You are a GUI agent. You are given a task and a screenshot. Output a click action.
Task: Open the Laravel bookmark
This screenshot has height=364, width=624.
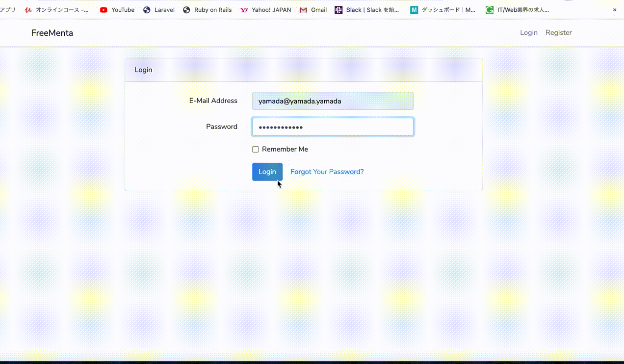(158, 9)
